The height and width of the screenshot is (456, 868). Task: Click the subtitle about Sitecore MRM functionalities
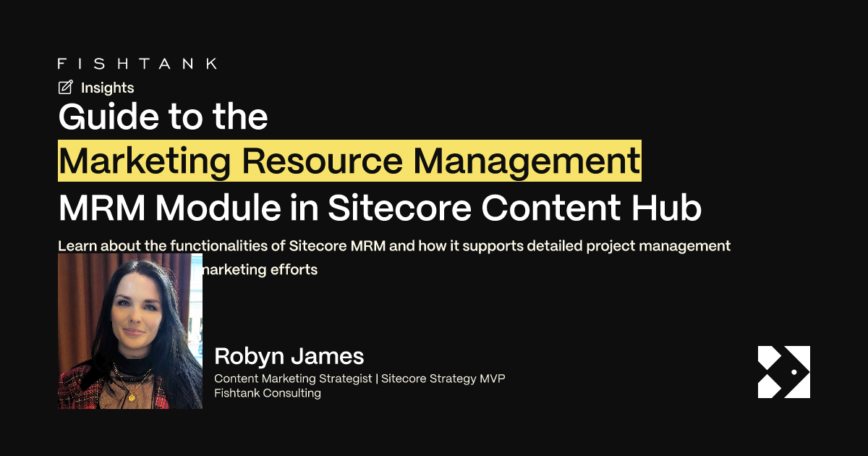[x=395, y=245]
